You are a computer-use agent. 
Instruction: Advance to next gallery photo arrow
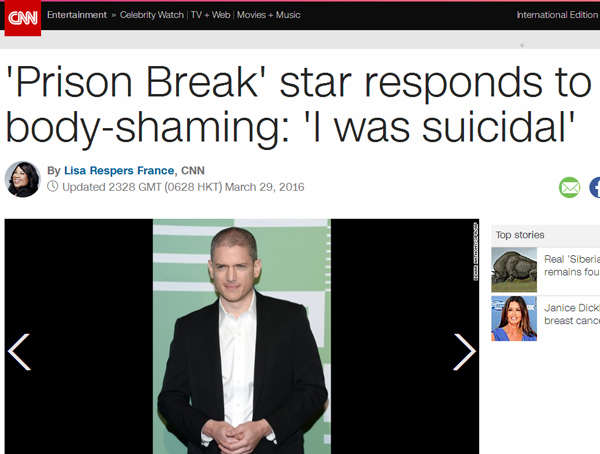[465, 352]
